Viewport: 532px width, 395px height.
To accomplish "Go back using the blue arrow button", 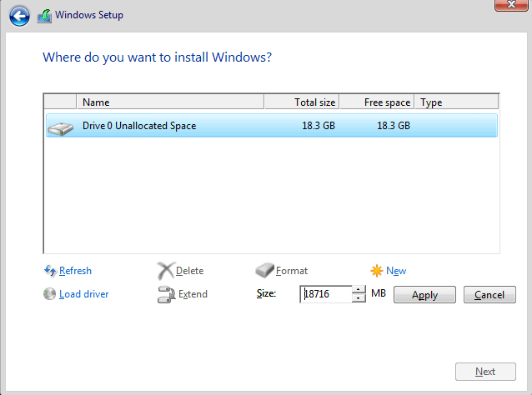I will coord(19,16).
